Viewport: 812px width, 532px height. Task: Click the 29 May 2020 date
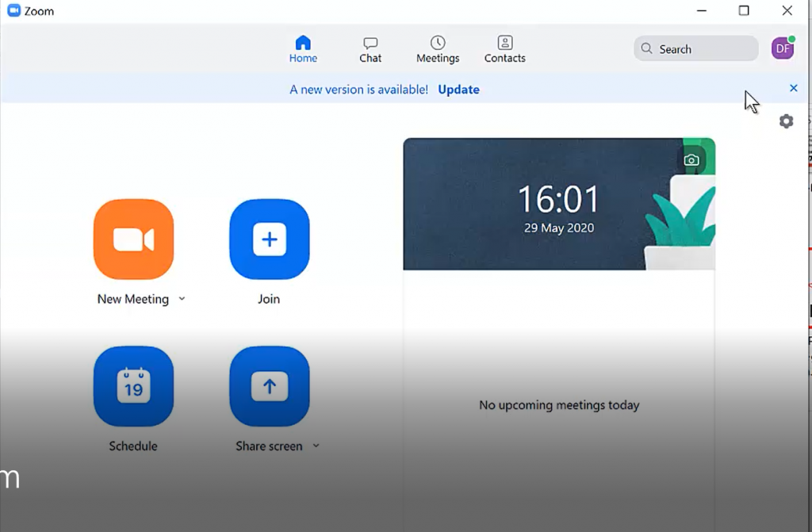[559, 228]
